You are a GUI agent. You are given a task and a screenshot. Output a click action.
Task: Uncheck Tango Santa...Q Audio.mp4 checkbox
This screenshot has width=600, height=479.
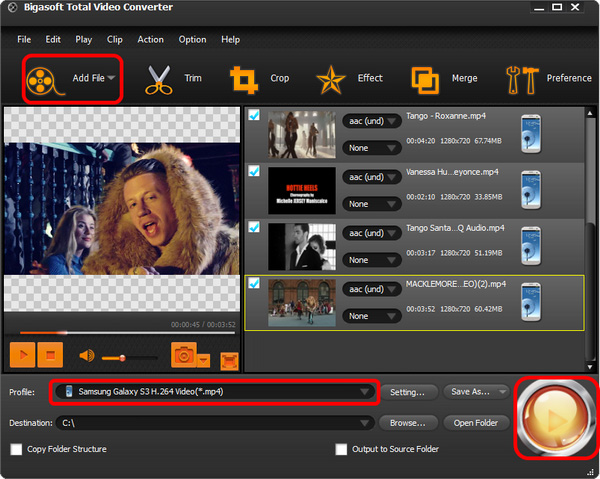point(254,227)
